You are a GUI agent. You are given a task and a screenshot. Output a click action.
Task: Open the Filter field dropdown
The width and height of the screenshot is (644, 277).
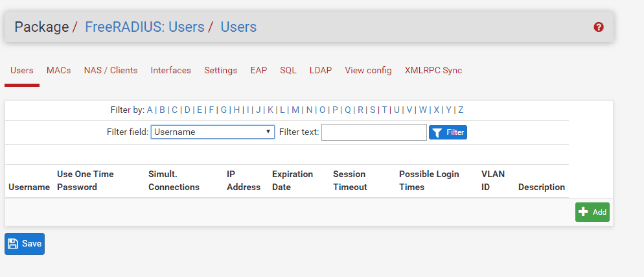213,132
